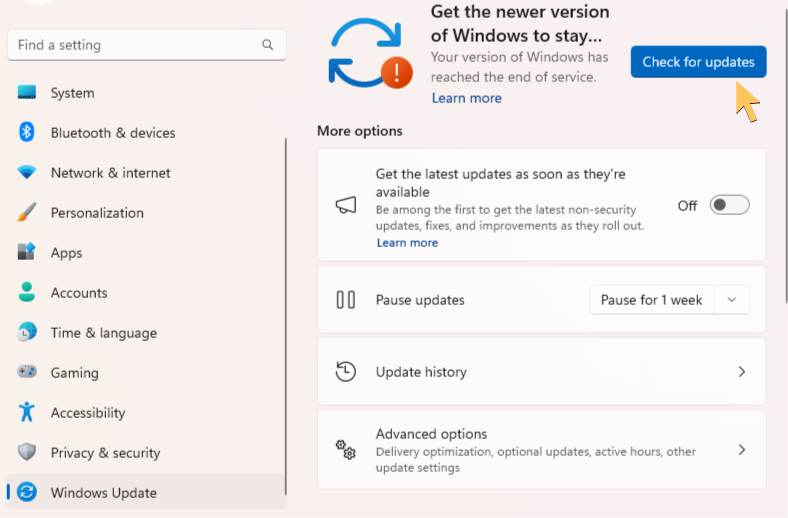Viewport: 788px width, 518px height.
Task: Click the search magnifier icon
Action: pyautogui.click(x=268, y=45)
